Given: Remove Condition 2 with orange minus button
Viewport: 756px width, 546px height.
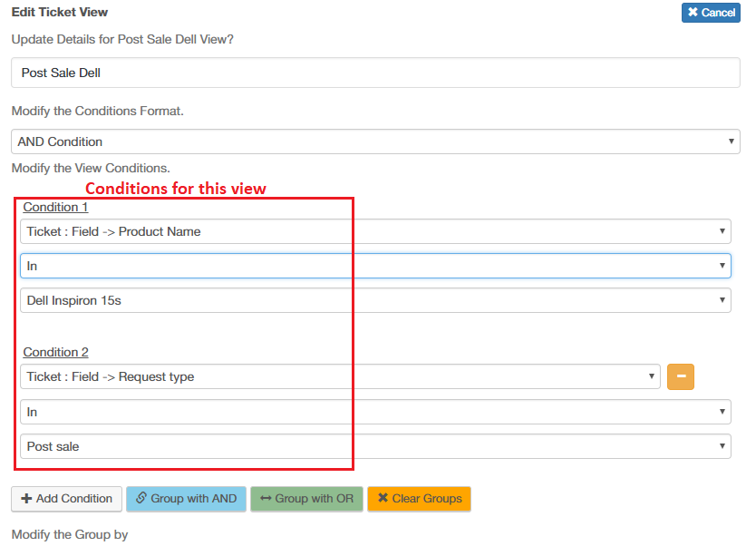Looking at the screenshot, I should 680,376.
